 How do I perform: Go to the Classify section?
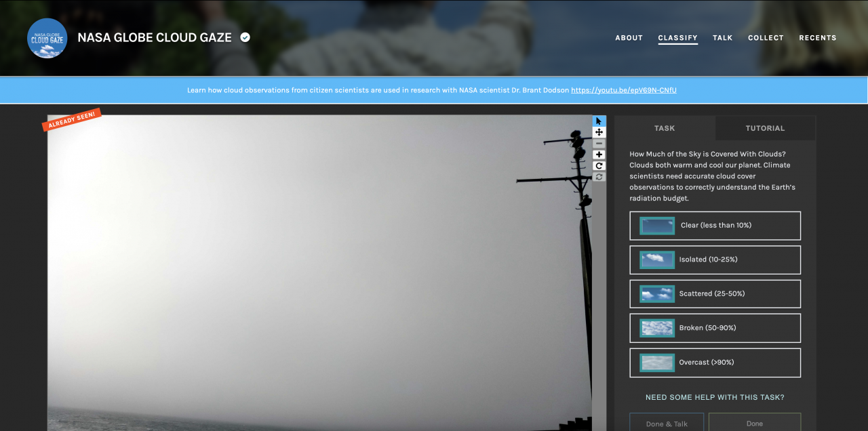click(678, 38)
